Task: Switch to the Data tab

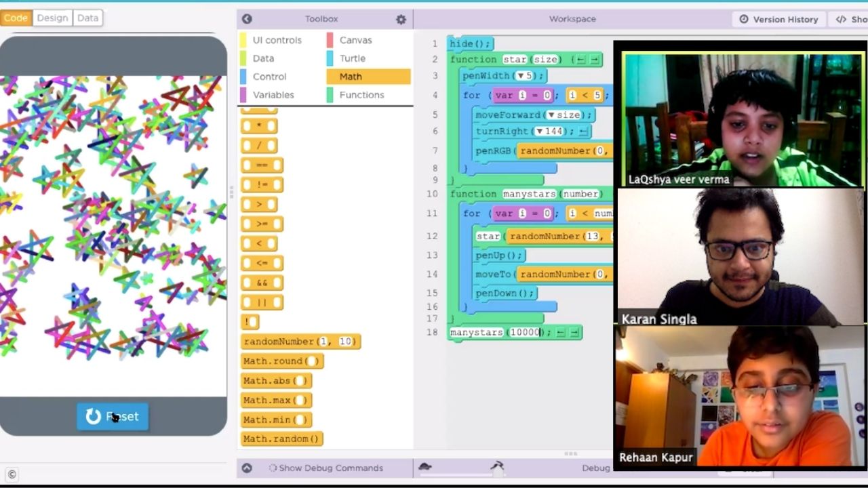Action: [87, 18]
